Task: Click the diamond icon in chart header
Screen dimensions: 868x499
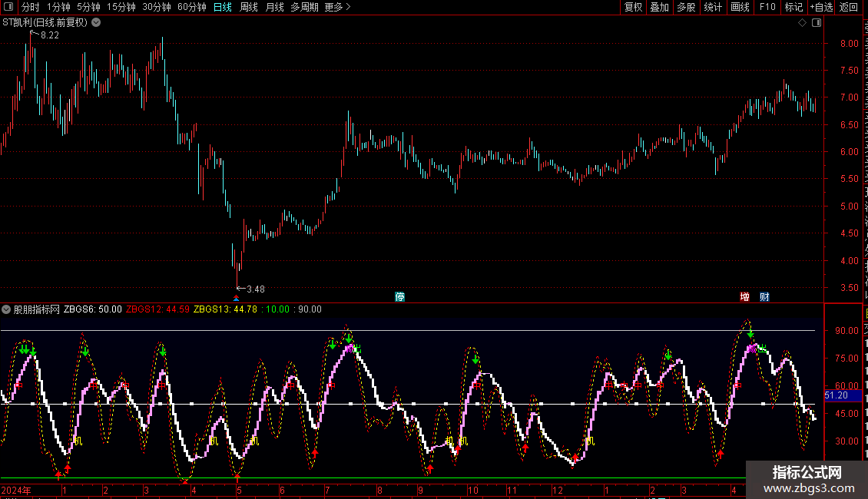Action: 802,23
